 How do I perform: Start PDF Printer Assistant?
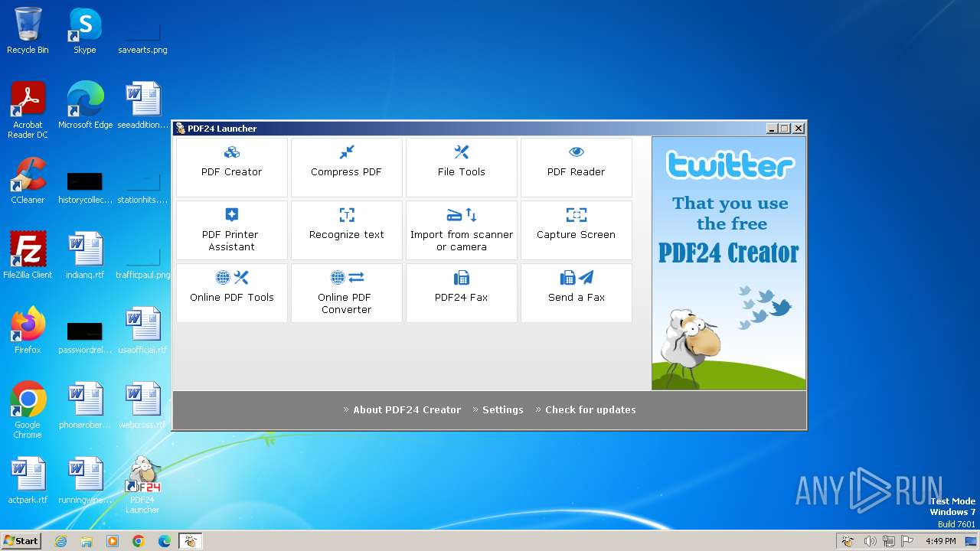pyautogui.click(x=232, y=230)
